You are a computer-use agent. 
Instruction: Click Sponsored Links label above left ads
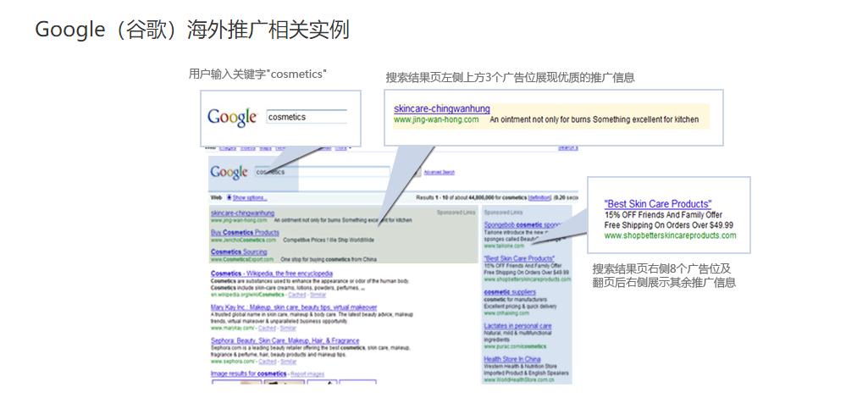coord(456,213)
